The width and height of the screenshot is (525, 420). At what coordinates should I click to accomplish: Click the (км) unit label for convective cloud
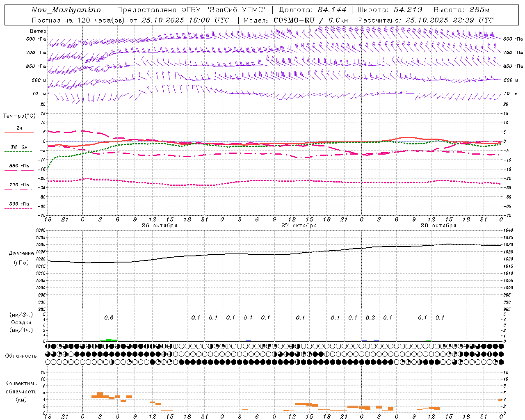pos(21,399)
